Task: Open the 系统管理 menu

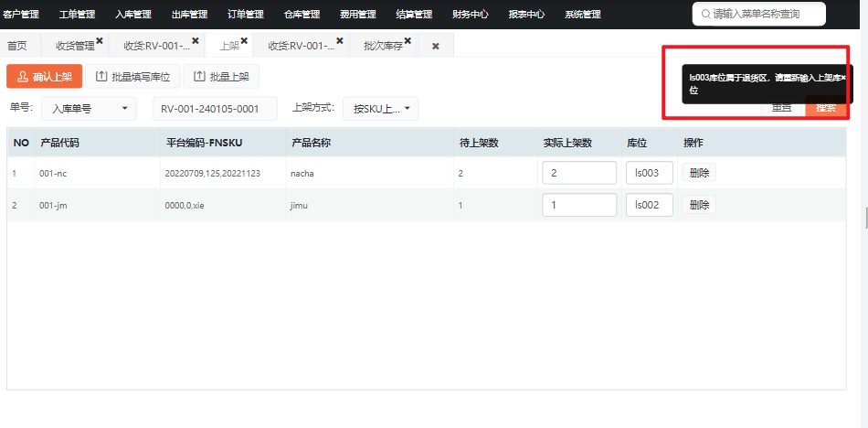Action: [x=583, y=15]
